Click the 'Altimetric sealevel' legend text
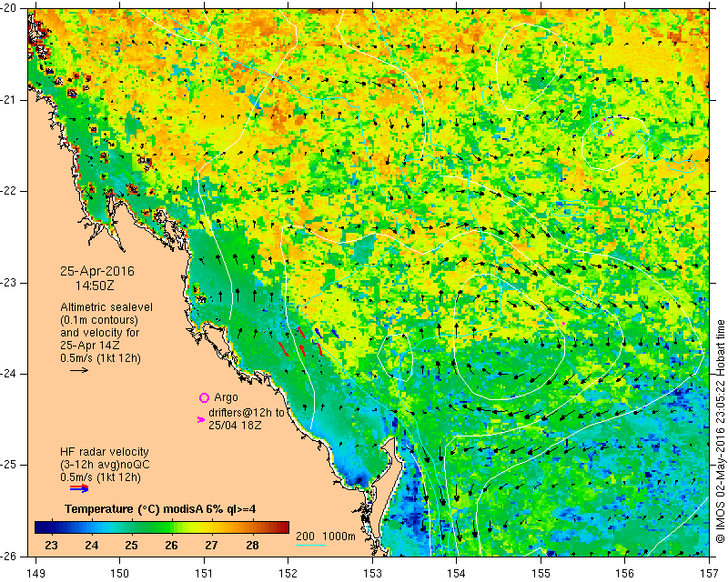This screenshot has width=728, height=582. pyautogui.click(x=106, y=307)
